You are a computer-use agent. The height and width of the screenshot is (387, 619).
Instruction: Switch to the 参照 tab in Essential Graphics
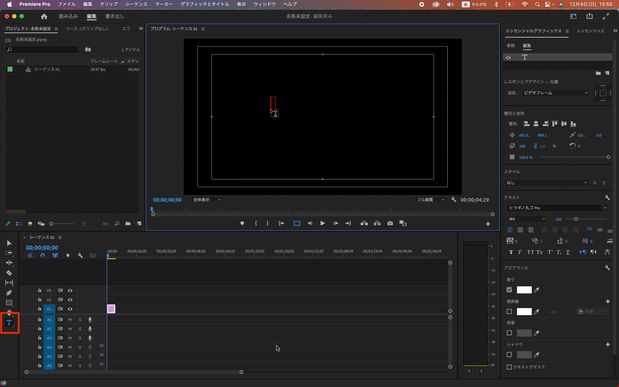(510, 46)
